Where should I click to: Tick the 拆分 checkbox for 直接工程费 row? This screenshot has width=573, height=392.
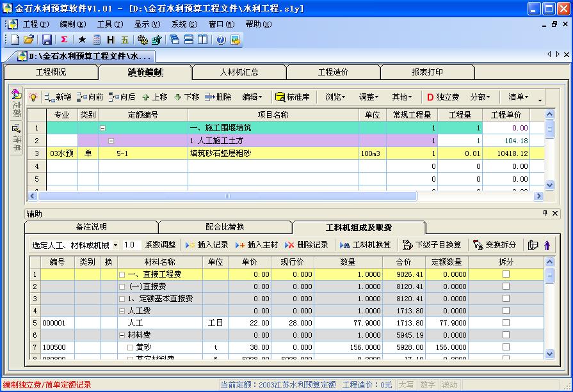pyautogui.click(x=506, y=274)
